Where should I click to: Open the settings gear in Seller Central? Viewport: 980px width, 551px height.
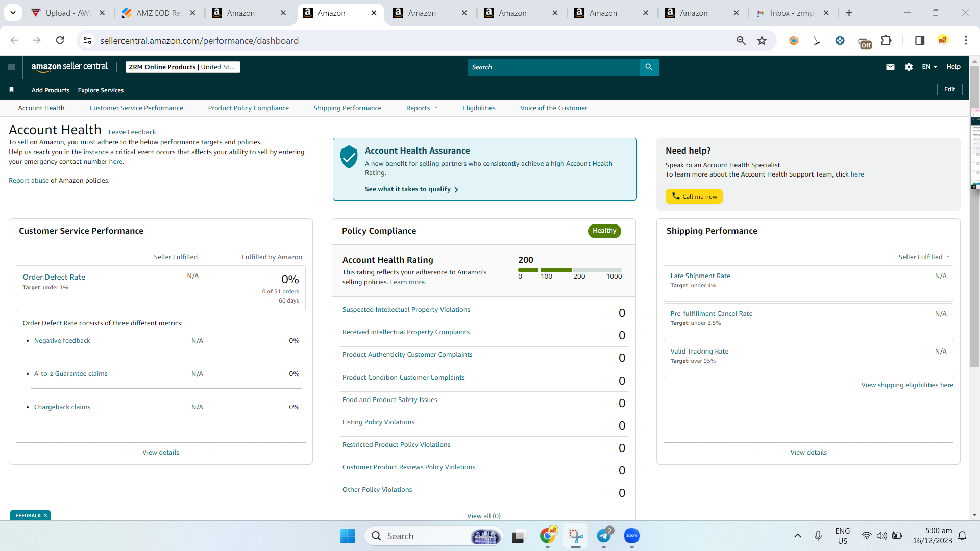point(909,67)
